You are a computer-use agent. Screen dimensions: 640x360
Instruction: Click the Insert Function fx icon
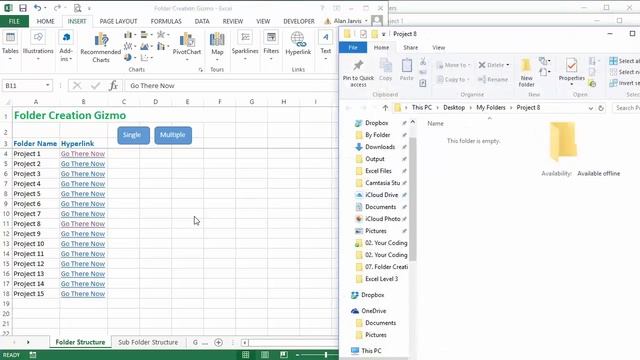(113, 86)
